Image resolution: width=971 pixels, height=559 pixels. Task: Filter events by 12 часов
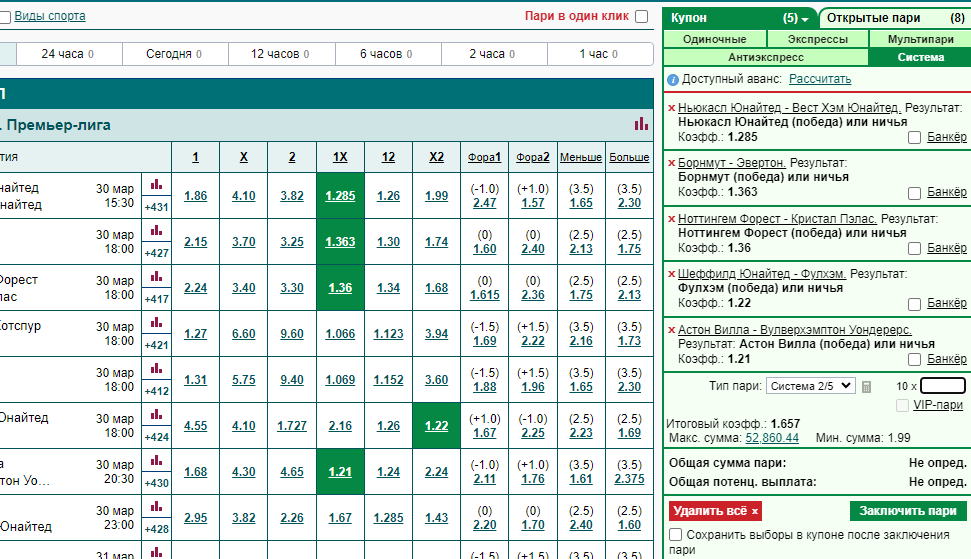(x=282, y=54)
